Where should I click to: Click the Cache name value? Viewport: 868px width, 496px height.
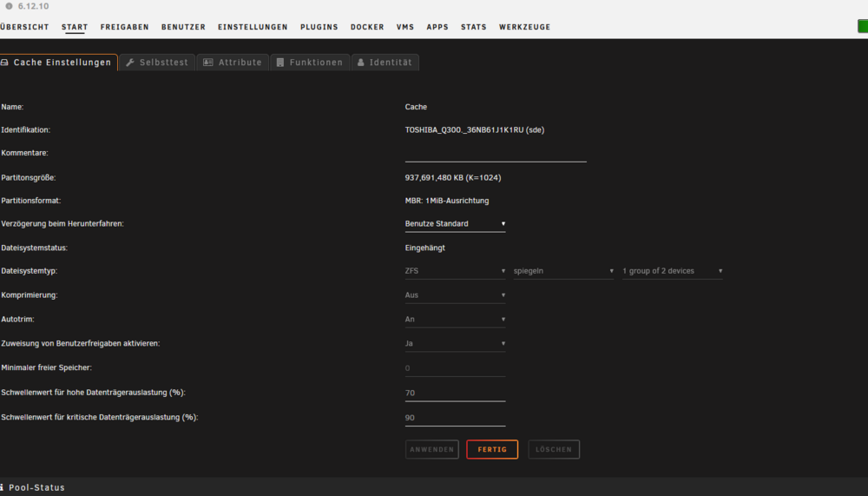click(416, 107)
